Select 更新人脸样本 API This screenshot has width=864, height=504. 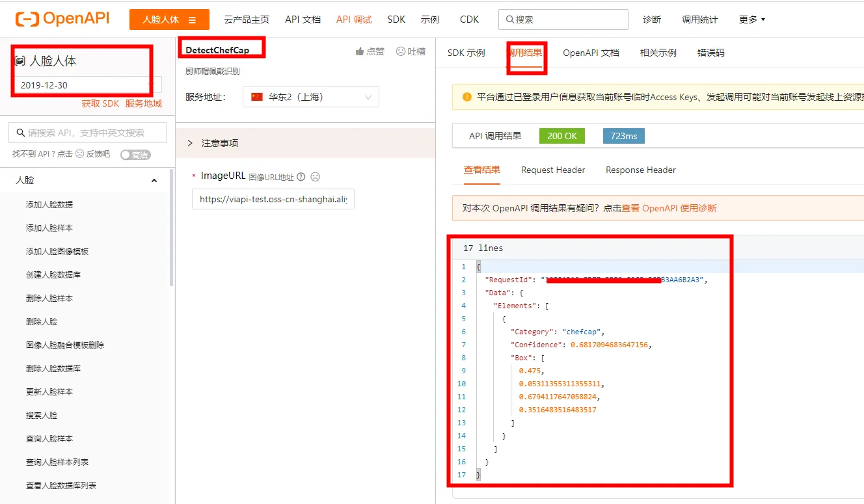coord(49,391)
